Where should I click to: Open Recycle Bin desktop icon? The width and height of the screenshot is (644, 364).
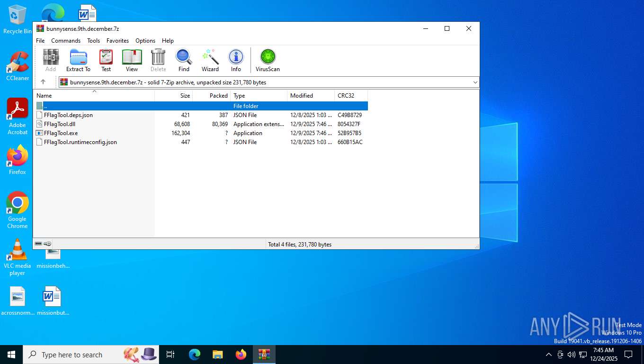tap(18, 20)
